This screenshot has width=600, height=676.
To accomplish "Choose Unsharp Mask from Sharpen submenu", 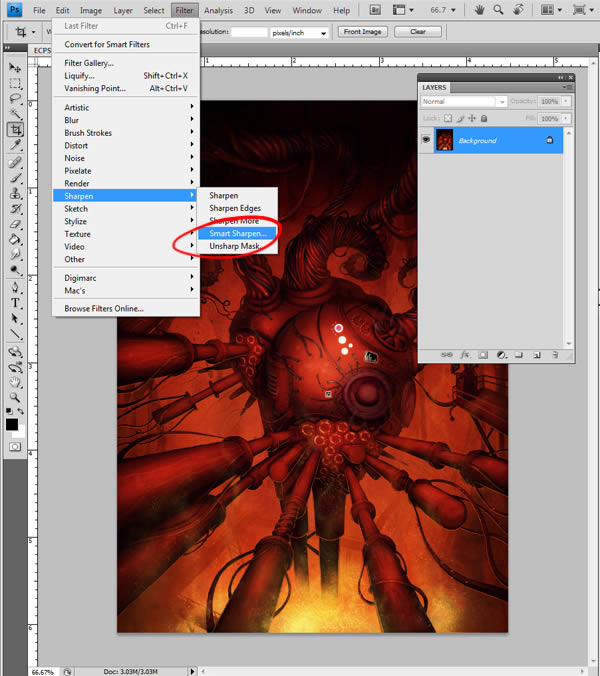I will click(237, 246).
